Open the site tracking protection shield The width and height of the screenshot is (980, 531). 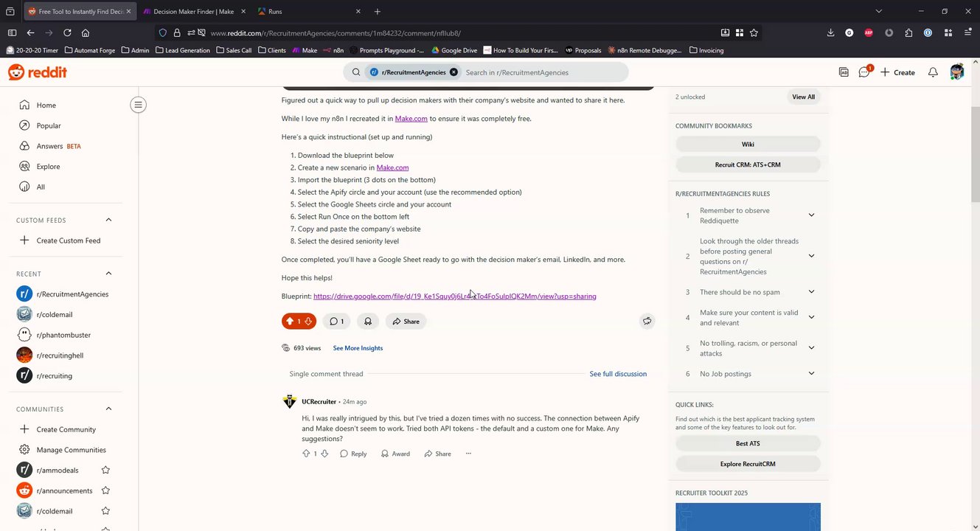click(163, 32)
